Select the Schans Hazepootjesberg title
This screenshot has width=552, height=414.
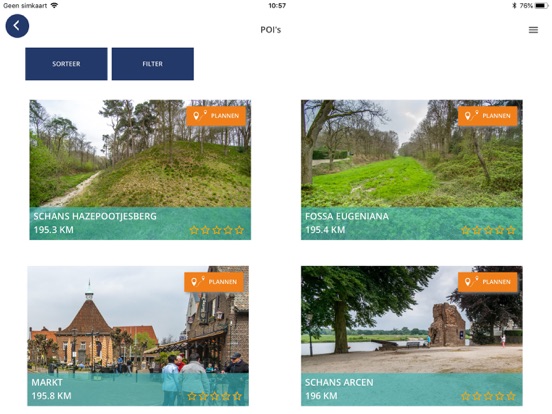(95, 216)
